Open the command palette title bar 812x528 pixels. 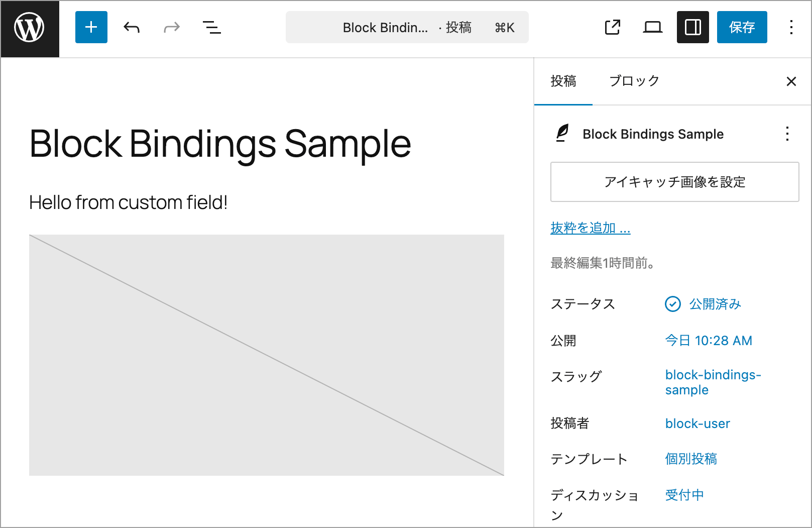[x=407, y=27]
